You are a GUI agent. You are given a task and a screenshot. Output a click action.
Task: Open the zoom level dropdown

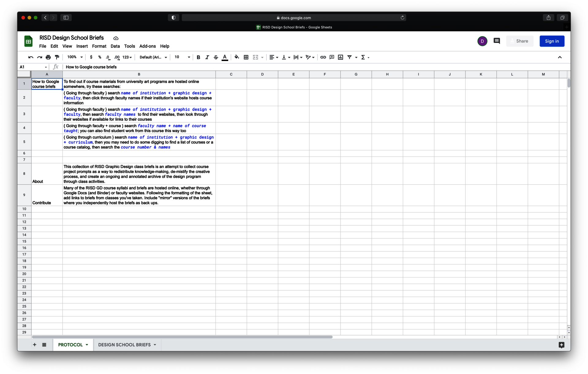point(75,57)
